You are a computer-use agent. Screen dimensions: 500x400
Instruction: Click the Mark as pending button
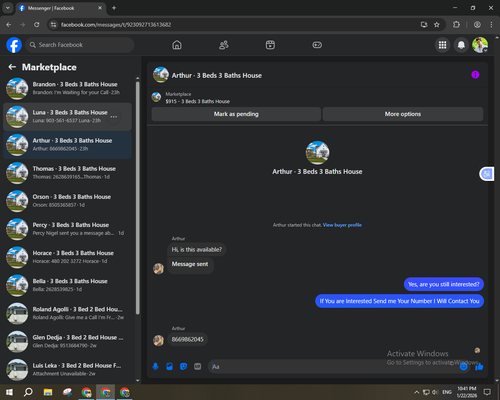click(236, 114)
